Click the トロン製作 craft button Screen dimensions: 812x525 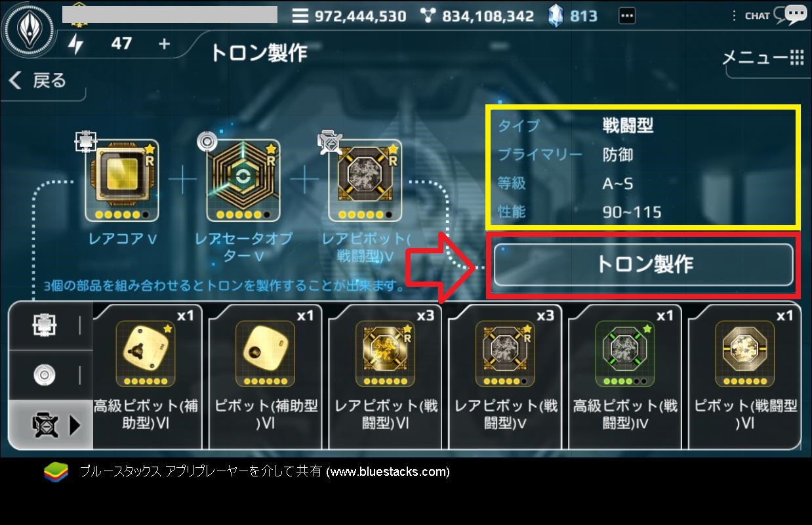[643, 264]
